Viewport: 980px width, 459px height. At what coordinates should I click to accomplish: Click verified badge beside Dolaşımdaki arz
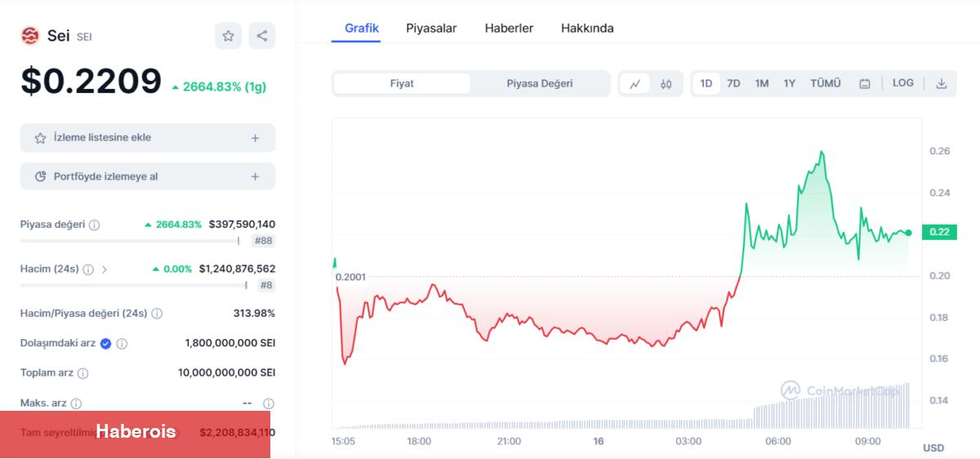tap(105, 344)
